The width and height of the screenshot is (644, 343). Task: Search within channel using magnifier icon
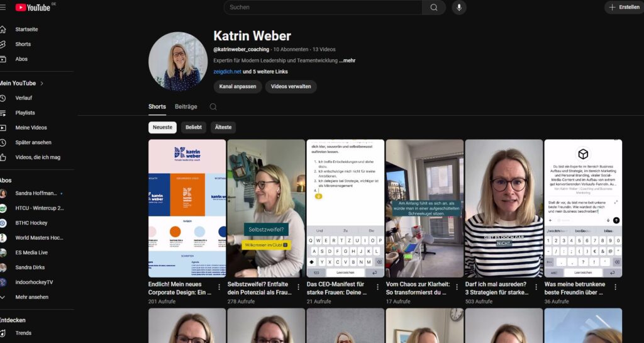(x=213, y=107)
